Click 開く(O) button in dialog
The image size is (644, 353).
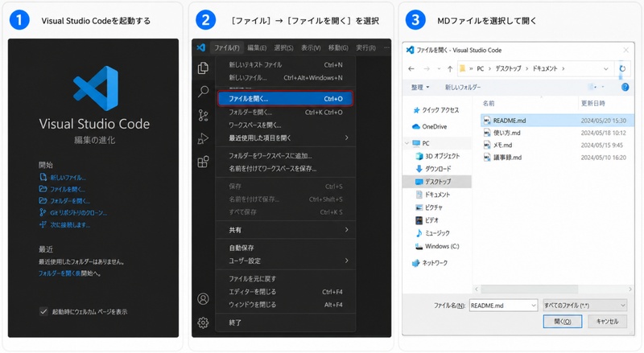[x=562, y=322]
